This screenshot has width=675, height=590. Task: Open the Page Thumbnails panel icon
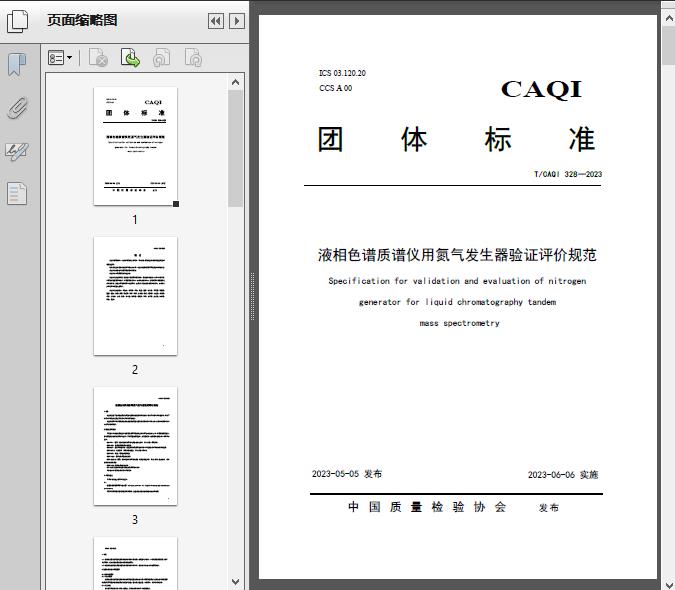pyautogui.click(x=18, y=21)
